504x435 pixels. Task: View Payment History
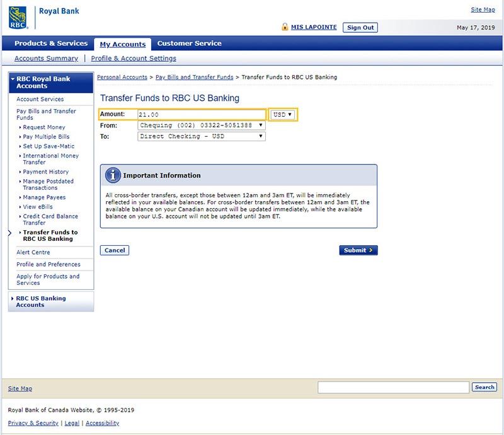45,172
